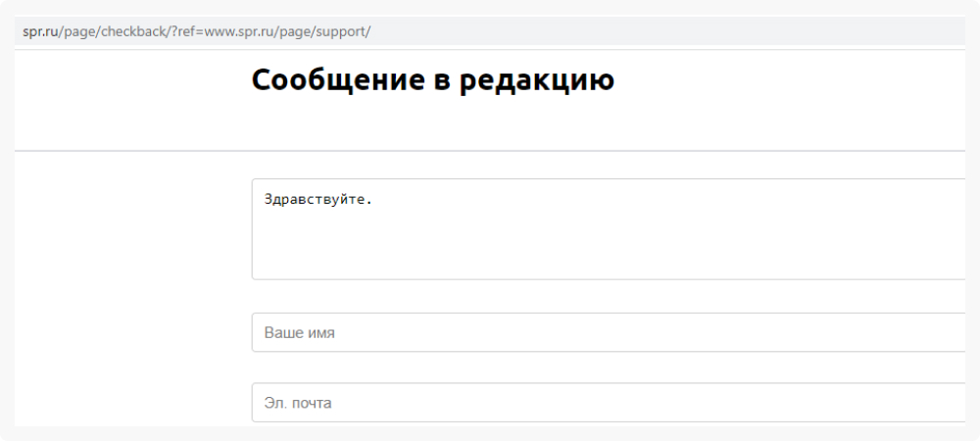Click into the Ваше имя field
980x441 pixels.
coord(609,332)
